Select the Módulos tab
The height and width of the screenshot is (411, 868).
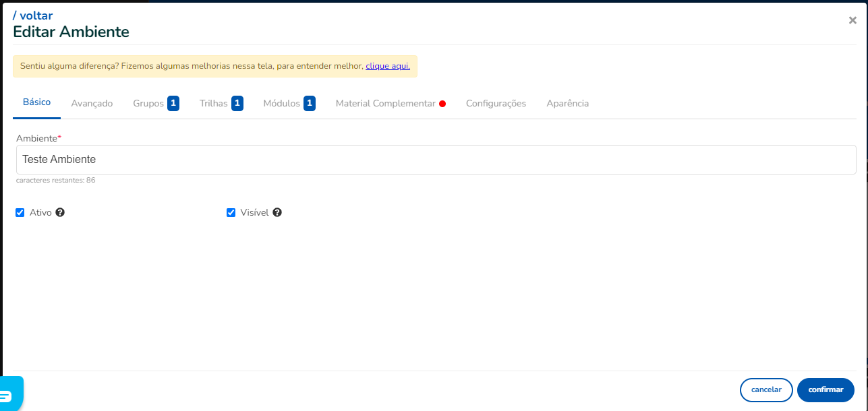(x=289, y=104)
